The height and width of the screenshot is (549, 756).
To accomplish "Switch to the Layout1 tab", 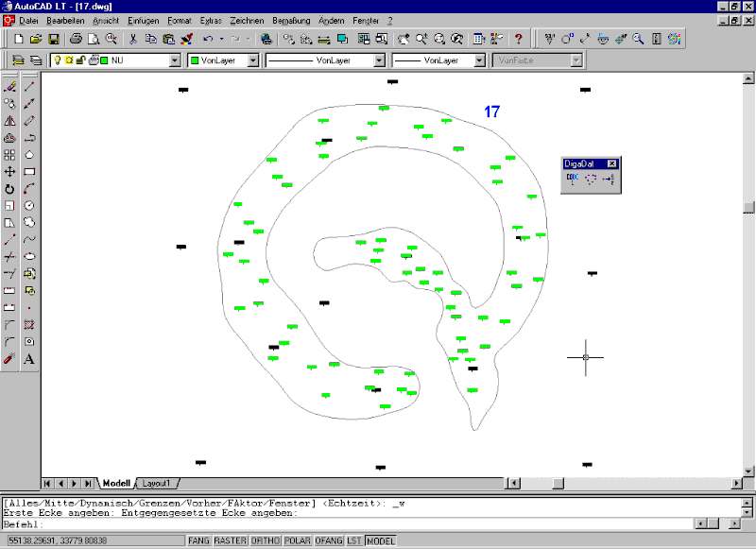I will (156, 483).
